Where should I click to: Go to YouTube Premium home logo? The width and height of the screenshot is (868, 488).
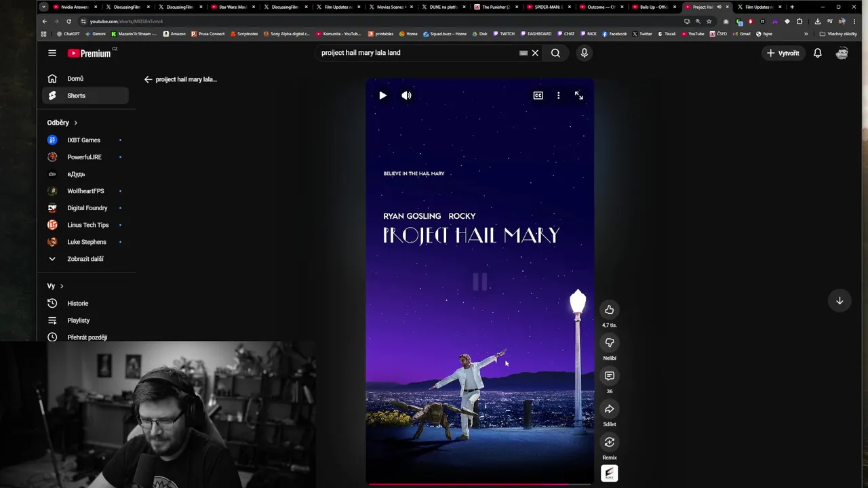coord(89,53)
